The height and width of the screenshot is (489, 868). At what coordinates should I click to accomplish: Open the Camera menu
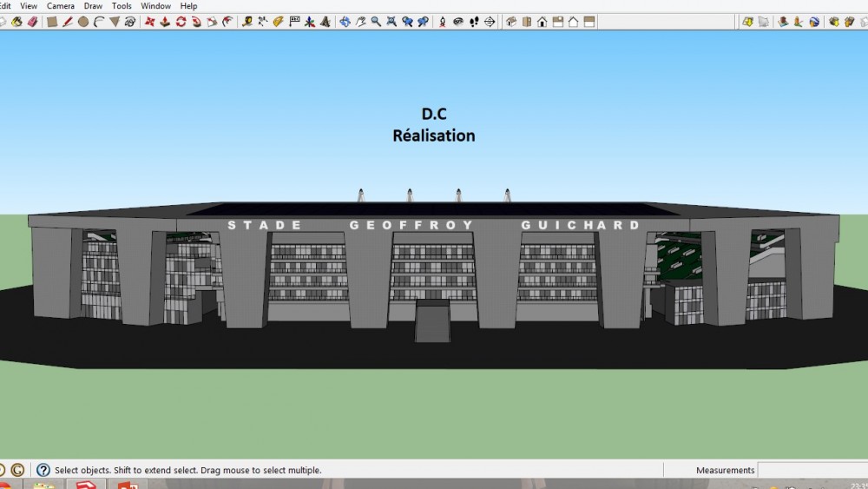coord(61,6)
